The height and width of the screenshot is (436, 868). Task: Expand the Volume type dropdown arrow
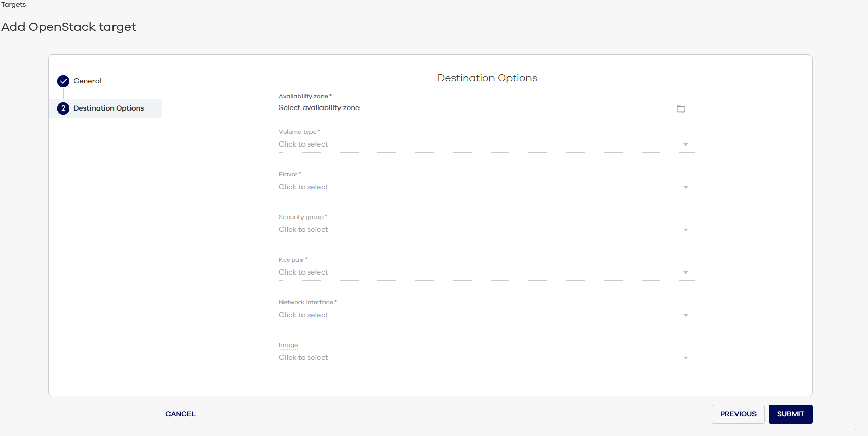tap(685, 145)
